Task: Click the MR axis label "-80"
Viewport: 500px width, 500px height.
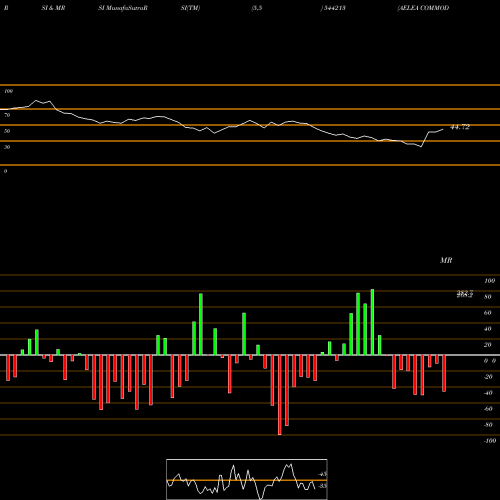Action: point(488,425)
